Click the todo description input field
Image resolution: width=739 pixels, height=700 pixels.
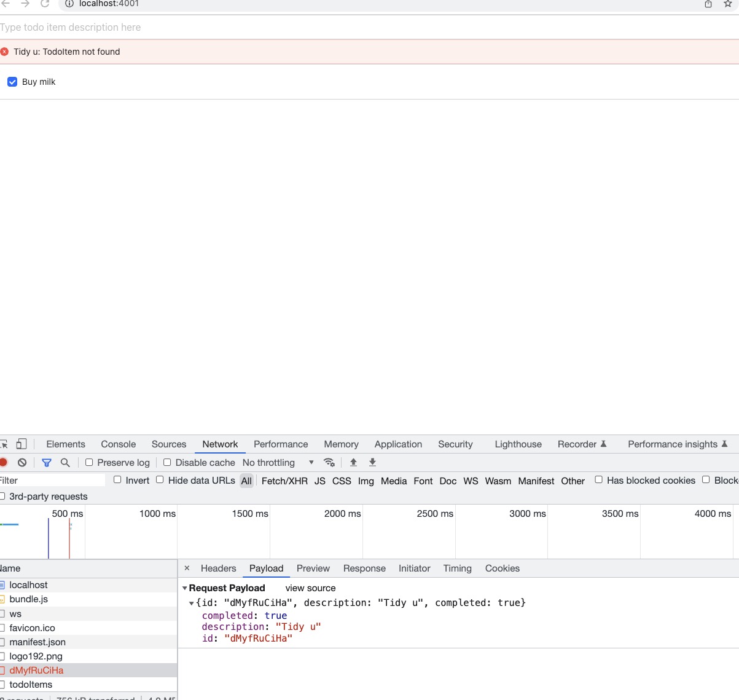(x=369, y=27)
